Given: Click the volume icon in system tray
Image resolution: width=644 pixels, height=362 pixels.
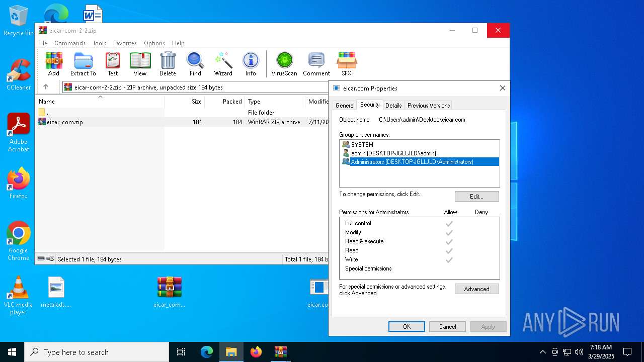Looking at the screenshot, I should click(x=579, y=352).
